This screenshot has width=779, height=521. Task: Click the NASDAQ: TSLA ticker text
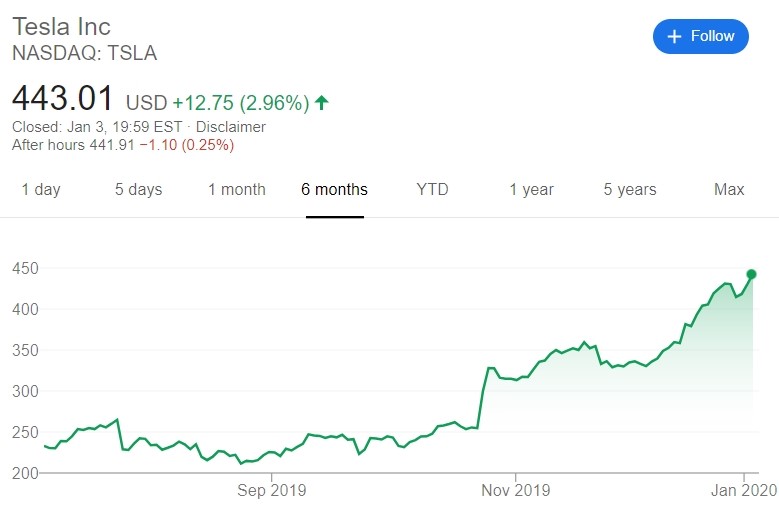(x=84, y=53)
